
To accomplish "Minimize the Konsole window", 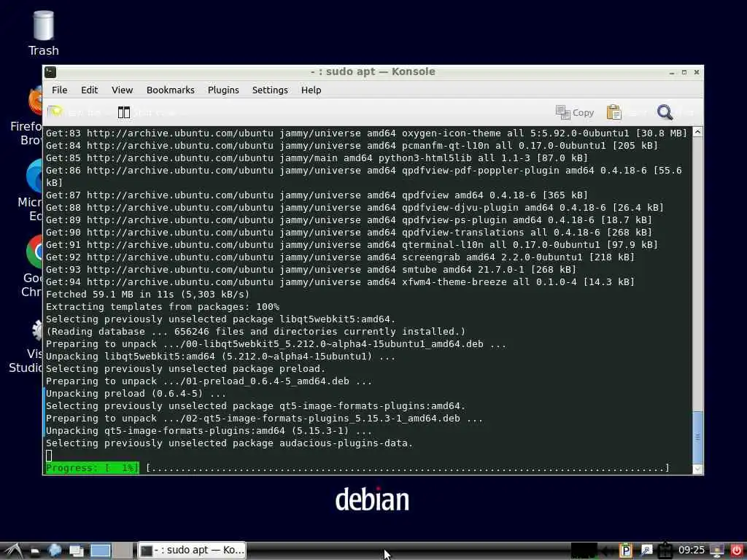I will pos(672,72).
